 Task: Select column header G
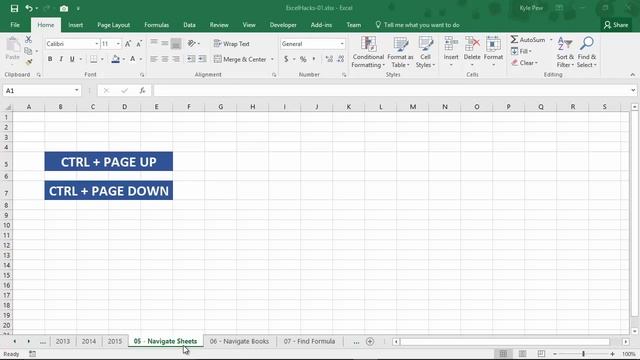click(x=221, y=107)
